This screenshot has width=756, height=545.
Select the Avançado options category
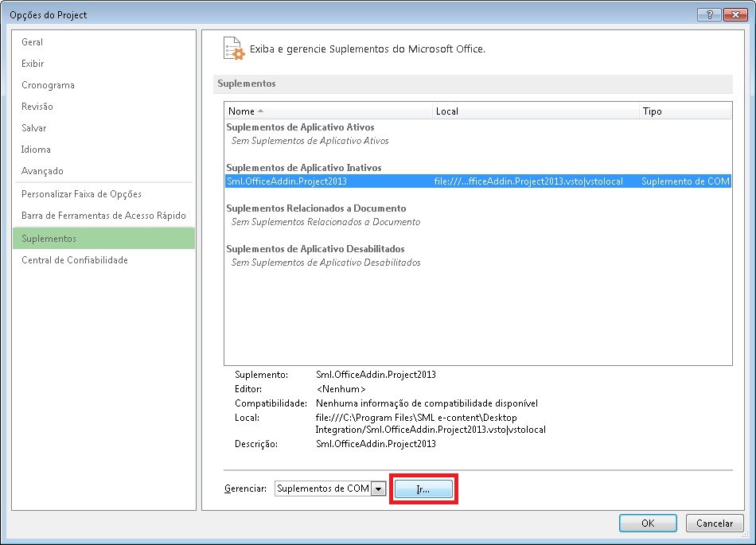42,170
